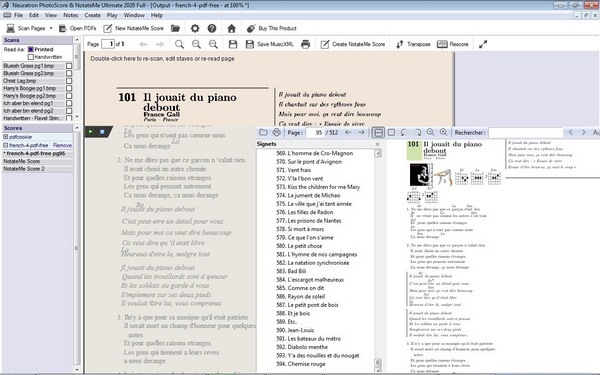Click the re-scan instruction bar

[162, 59]
